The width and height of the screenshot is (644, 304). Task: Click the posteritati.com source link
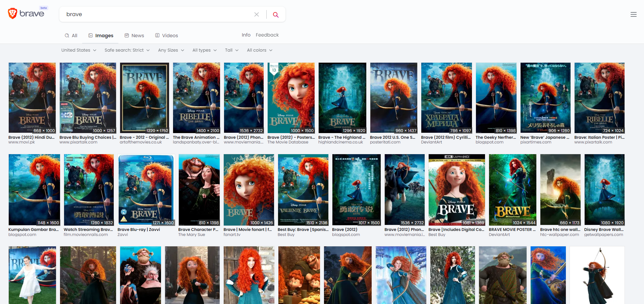pos(385,142)
